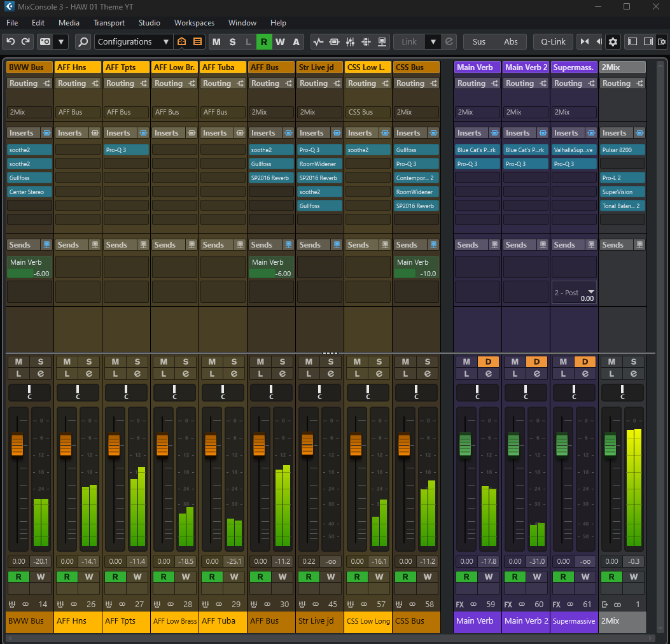The width and height of the screenshot is (670, 644).
Task: Open the Configurations dropdown
Action: click(x=134, y=41)
